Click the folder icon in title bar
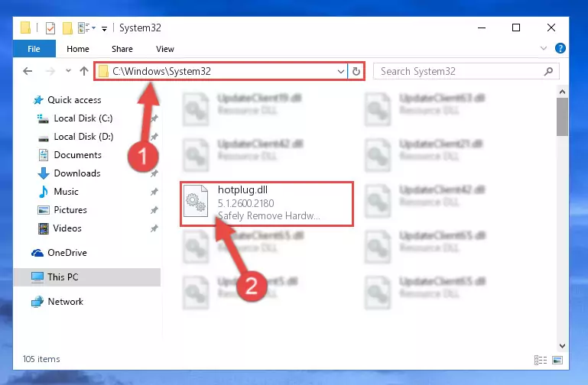Viewport: 588px width, 385px height. (x=25, y=27)
